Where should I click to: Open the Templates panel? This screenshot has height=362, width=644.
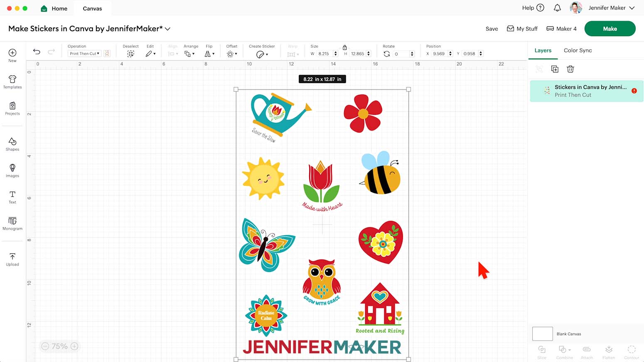[x=12, y=82]
